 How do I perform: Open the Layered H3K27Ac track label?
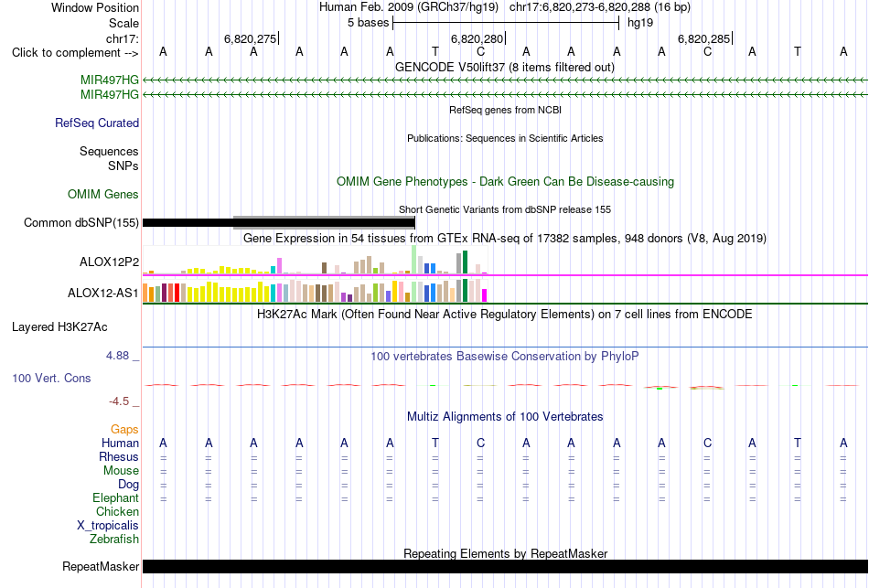[59, 327]
